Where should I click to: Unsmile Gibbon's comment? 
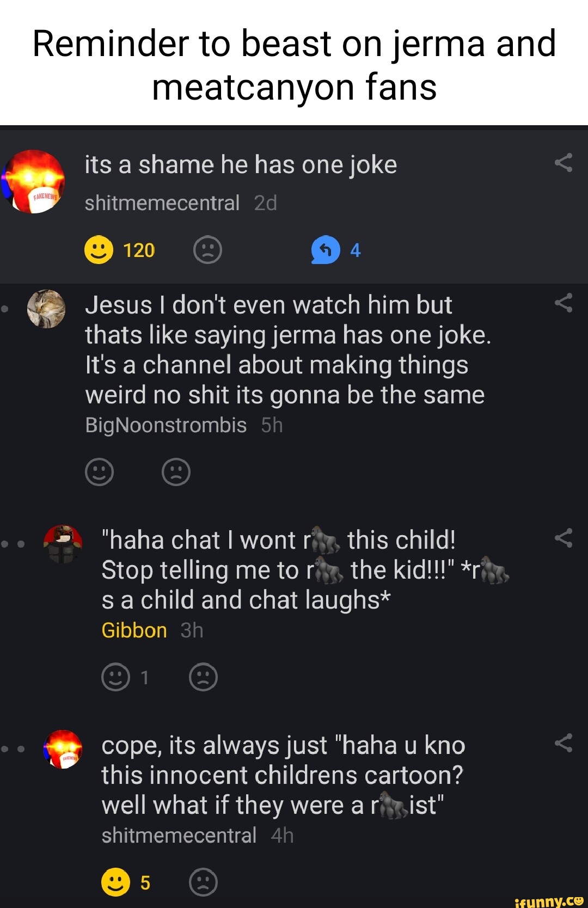pos(203,677)
